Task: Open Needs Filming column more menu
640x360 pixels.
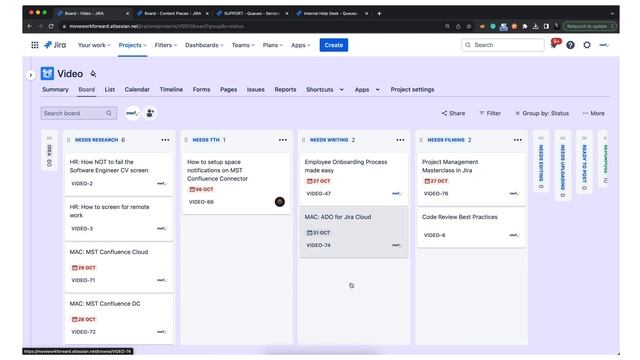Action: tap(518, 140)
